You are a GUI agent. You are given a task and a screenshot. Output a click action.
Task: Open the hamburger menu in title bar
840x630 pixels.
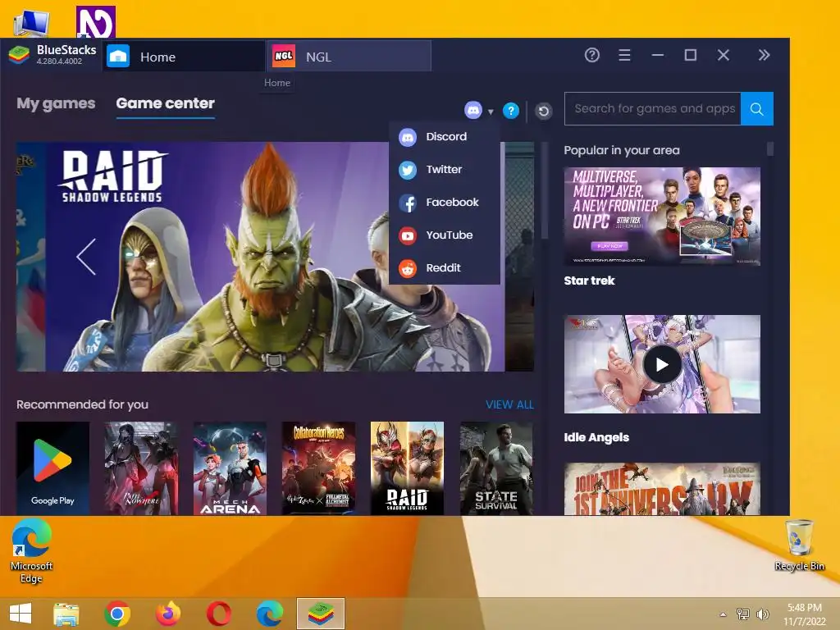click(x=624, y=55)
